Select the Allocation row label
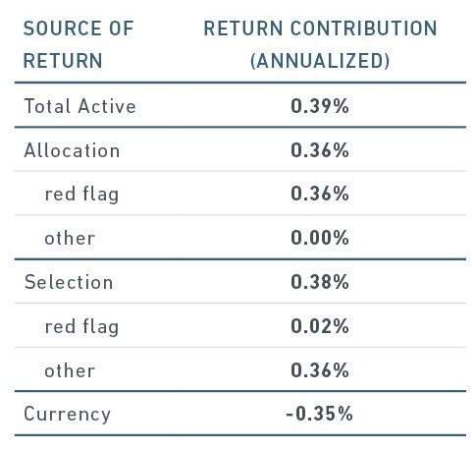This screenshot has width=476, height=450. (x=72, y=150)
